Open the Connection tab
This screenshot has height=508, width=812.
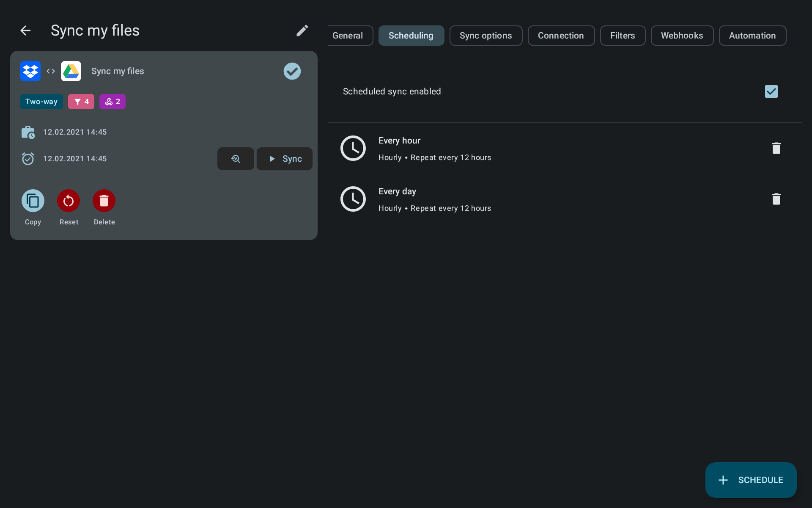click(x=561, y=36)
